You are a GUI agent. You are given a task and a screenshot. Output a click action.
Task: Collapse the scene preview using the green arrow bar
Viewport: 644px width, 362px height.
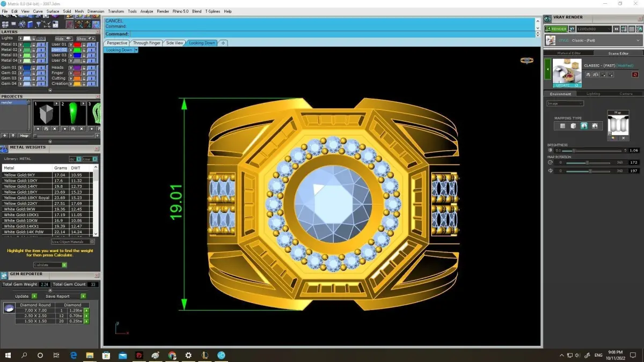coord(548,70)
